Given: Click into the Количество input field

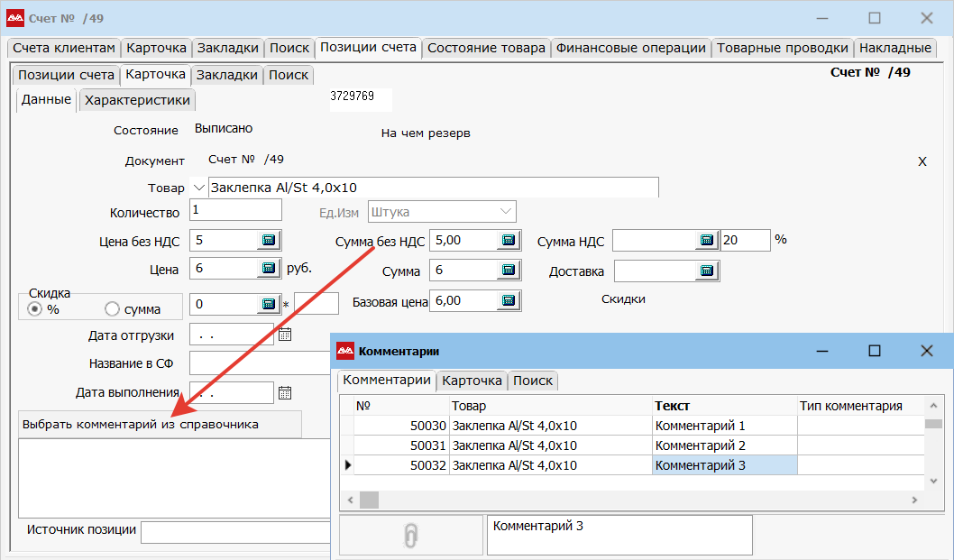Looking at the screenshot, I should (235, 210).
